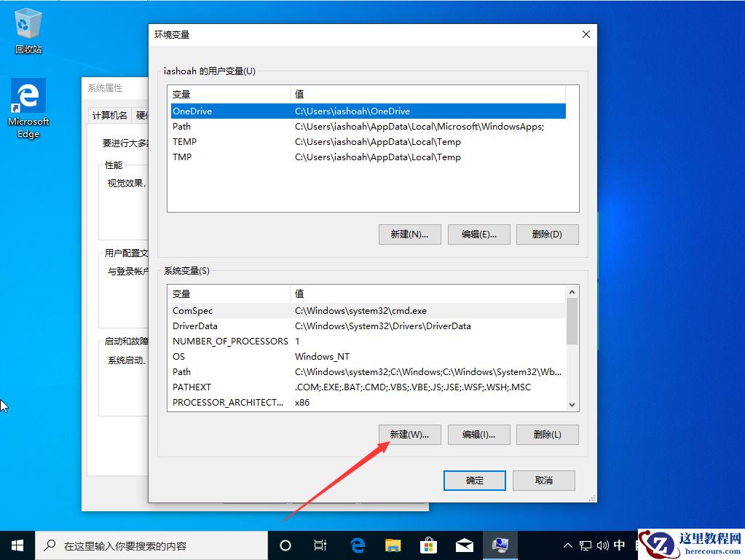
Task: Open volume control via the speaker icon
Action: coord(602,545)
